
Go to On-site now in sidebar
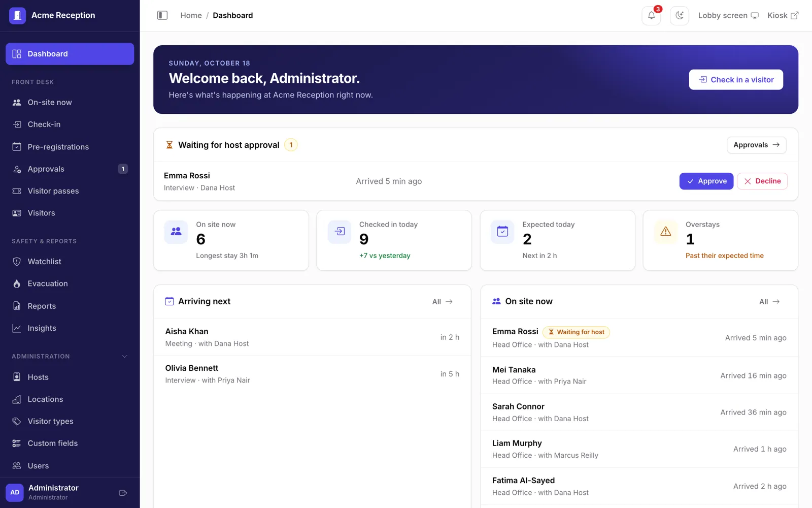pos(70,103)
